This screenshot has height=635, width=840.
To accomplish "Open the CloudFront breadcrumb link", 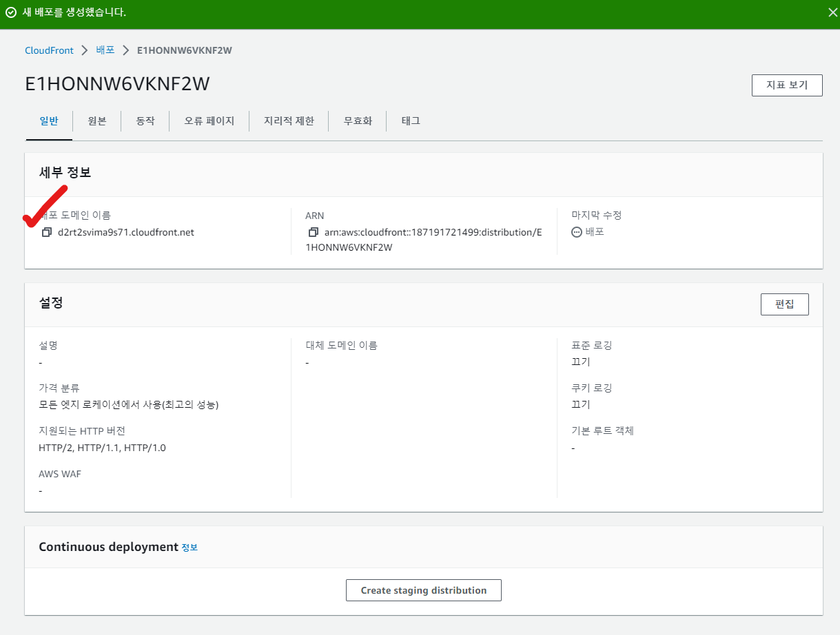I will (49, 50).
